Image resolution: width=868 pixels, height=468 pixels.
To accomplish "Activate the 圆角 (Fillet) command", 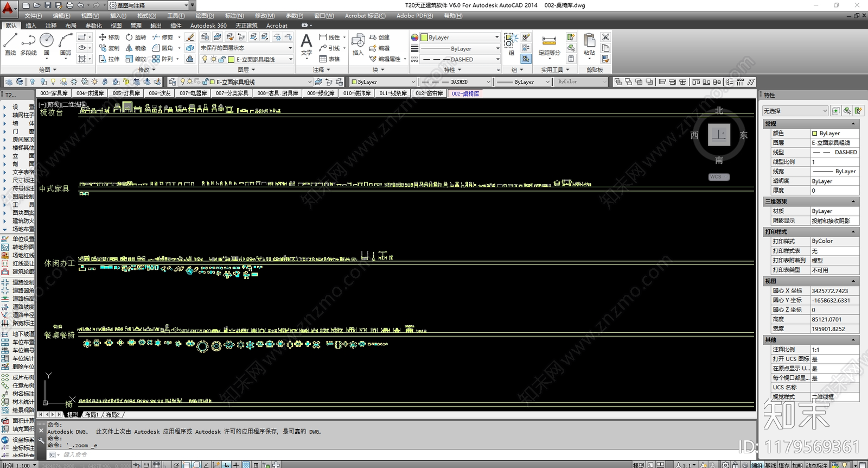I will click(163, 48).
